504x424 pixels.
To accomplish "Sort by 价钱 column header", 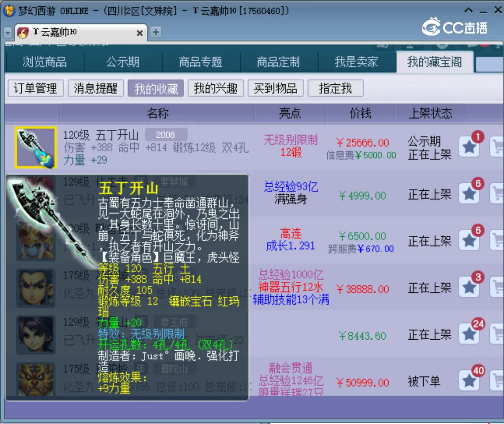I will coord(360,113).
